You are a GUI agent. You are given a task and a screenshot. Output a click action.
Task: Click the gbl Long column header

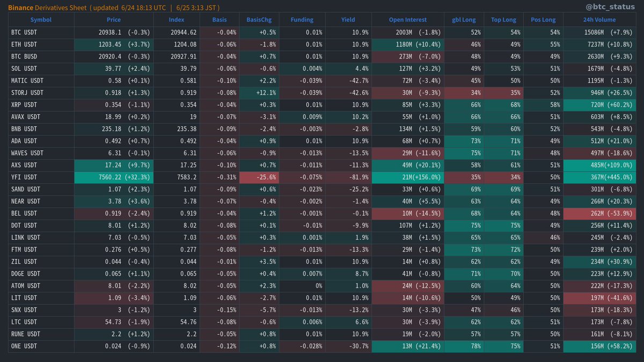pyautogui.click(x=464, y=20)
